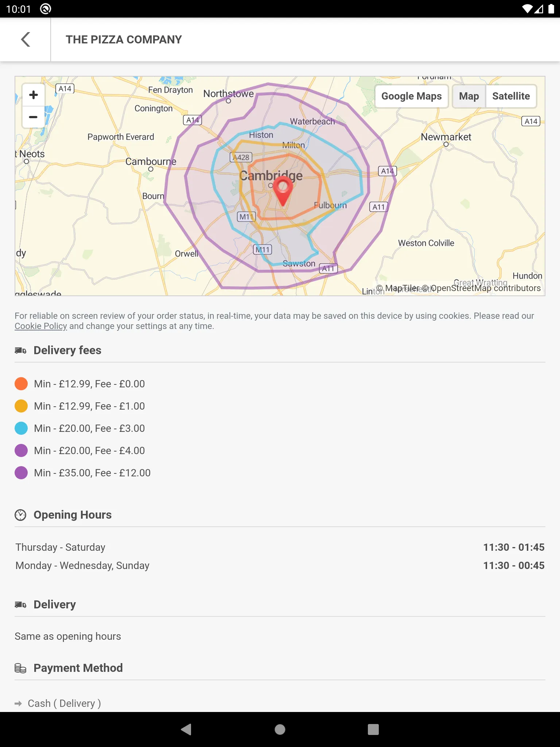Click the orange delivery zone swatch
560x747 pixels.
[21, 384]
